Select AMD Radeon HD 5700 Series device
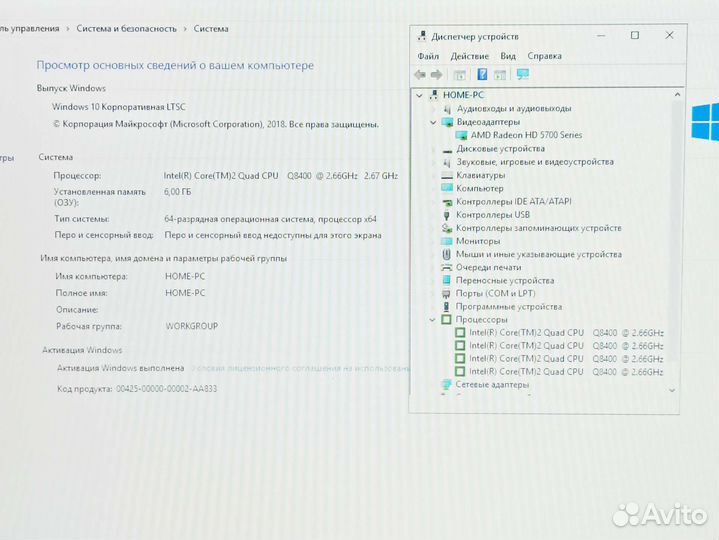Viewport: 719px width, 540px height. 526,135
